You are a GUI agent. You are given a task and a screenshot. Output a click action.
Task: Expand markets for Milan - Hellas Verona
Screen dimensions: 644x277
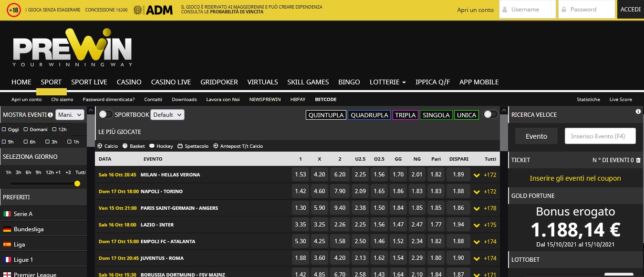pyautogui.click(x=476, y=175)
